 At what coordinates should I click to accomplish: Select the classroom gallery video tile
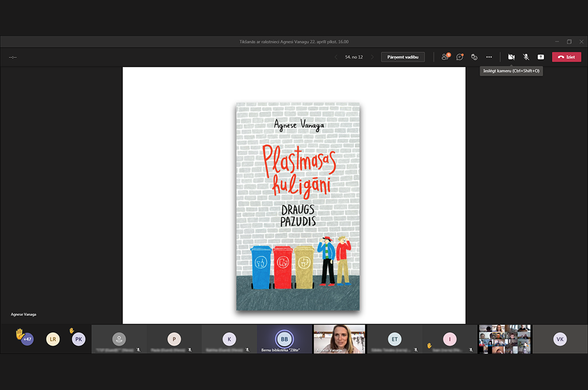point(505,339)
